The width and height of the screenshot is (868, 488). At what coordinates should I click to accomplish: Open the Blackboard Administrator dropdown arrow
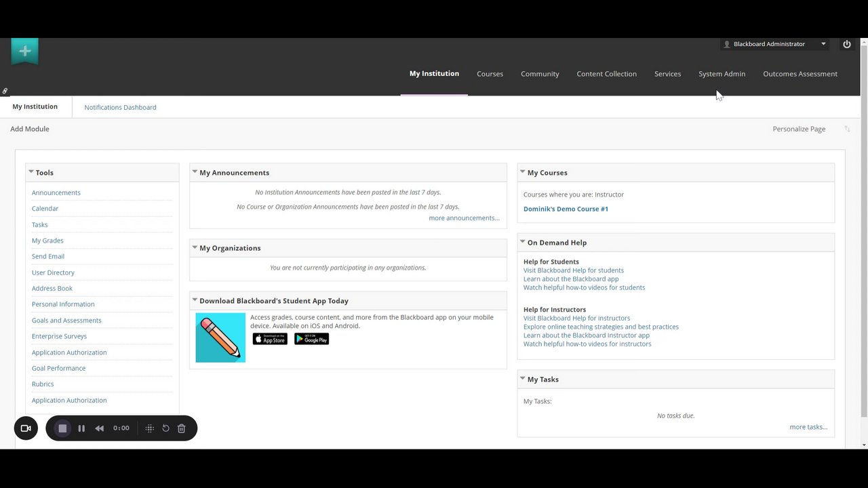click(823, 44)
